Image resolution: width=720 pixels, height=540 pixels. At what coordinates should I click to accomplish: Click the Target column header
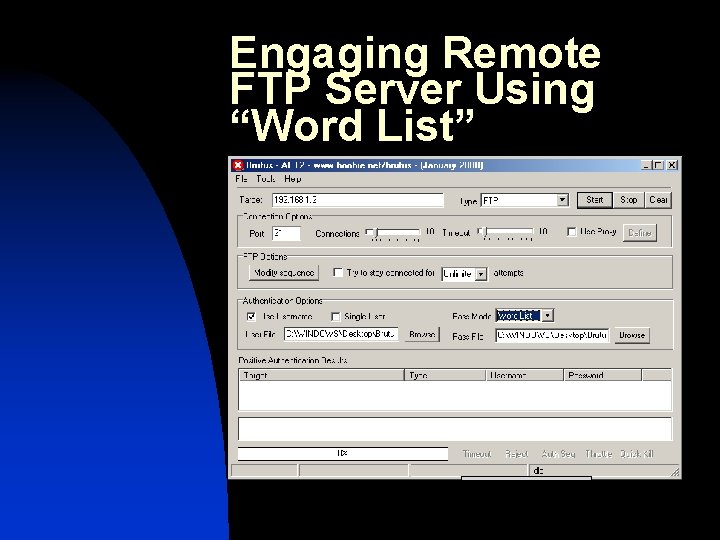point(321,375)
